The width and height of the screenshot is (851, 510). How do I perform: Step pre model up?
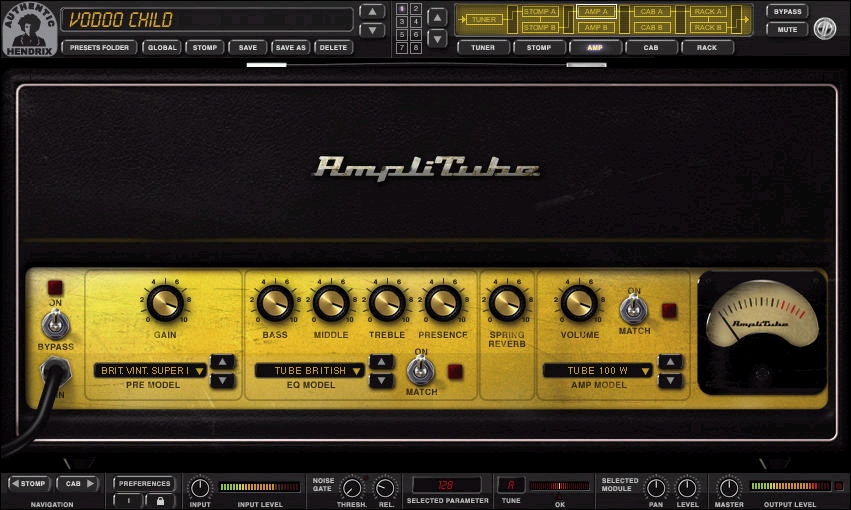223,362
